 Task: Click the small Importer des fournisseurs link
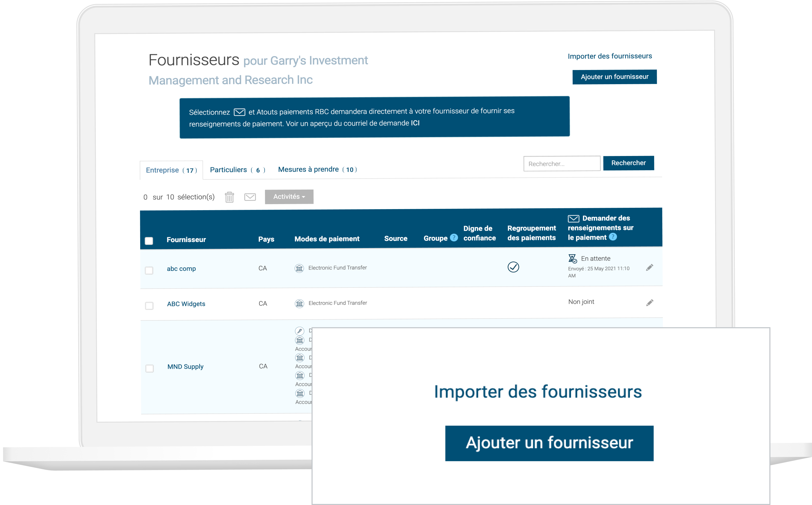610,56
